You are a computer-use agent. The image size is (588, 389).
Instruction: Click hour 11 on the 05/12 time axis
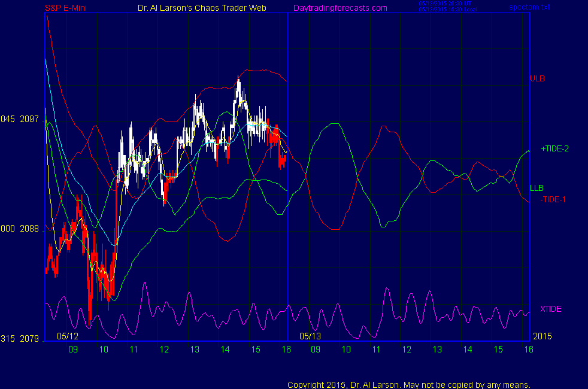(x=134, y=350)
